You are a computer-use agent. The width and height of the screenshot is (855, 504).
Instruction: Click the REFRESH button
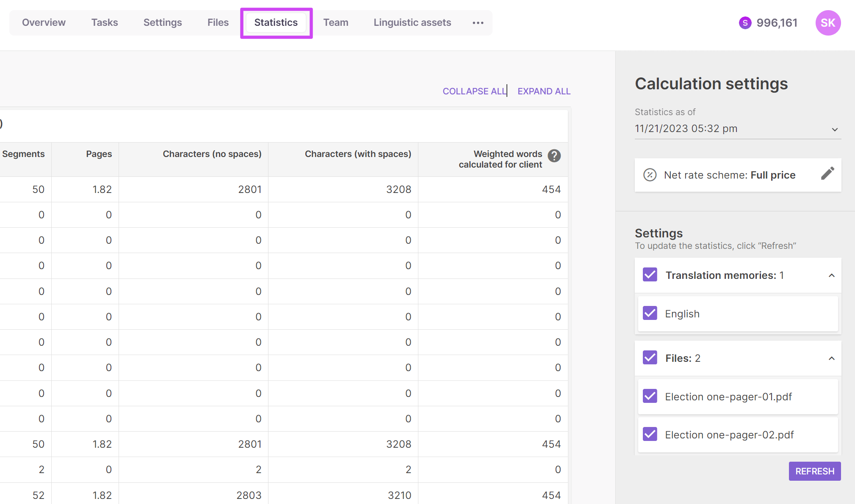point(815,471)
